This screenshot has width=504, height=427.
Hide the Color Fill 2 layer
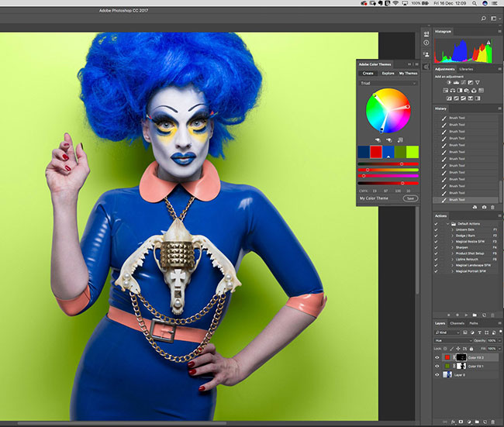point(437,357)
